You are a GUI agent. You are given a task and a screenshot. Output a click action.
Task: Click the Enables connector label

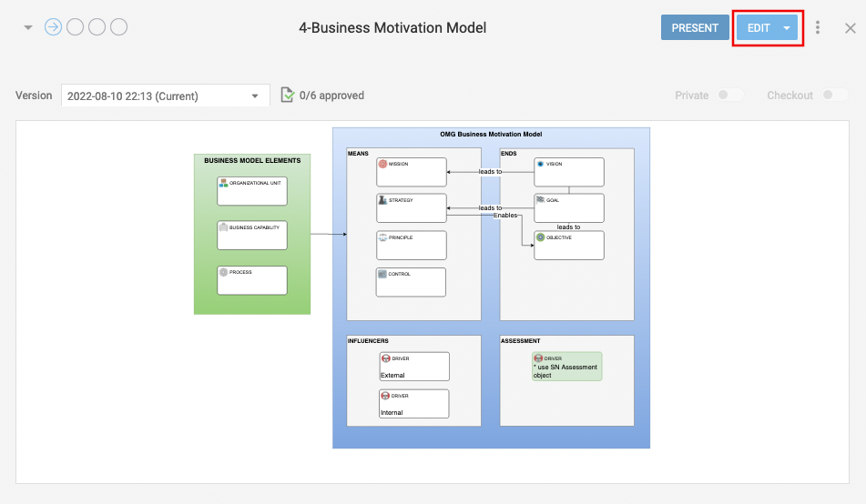pyautogui.click(x=505, y=216)
